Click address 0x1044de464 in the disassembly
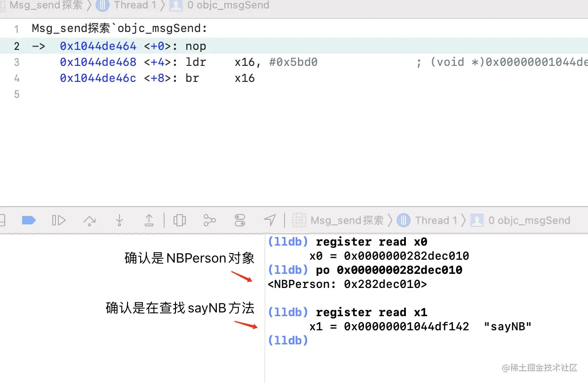This screenshot has height=383, width=588. [x=98, y=46]
